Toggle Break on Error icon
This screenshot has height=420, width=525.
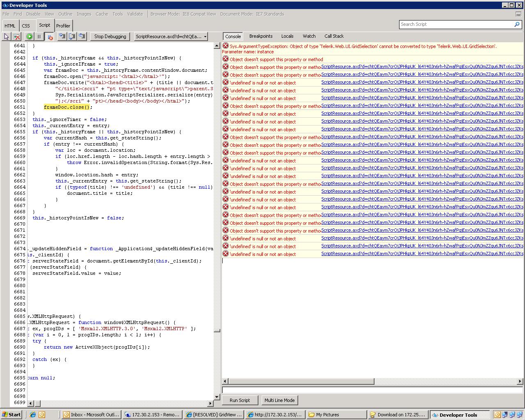tap(50, 37)
